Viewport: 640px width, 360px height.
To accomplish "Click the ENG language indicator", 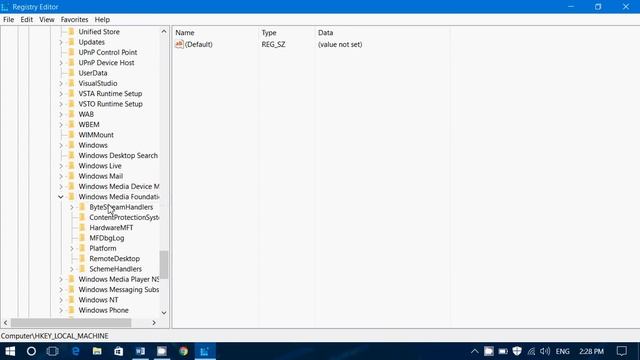I will click(x=562, y=351).
